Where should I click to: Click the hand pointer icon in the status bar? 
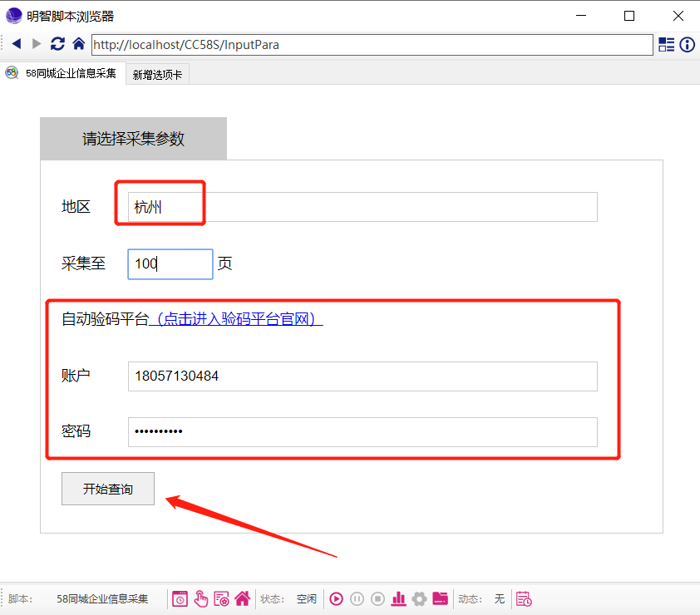coord(201,599)
